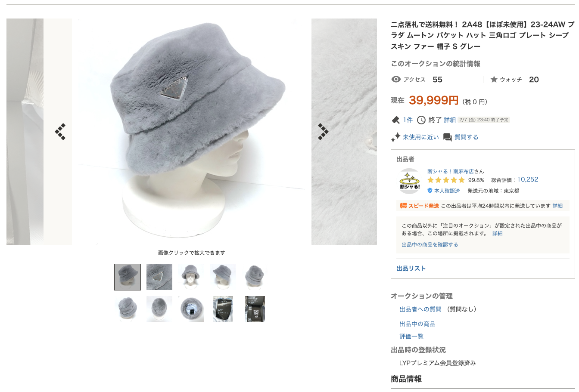
Task: Open 詳細 link next to 終了 time
Action: [450, 120]
